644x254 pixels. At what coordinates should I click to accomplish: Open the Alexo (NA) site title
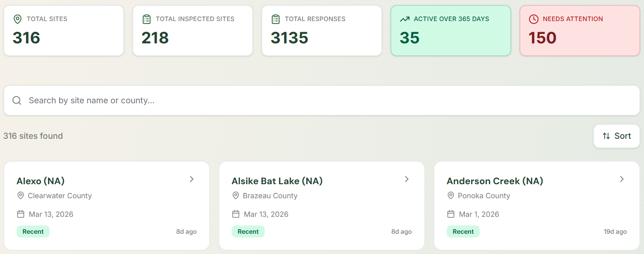click(41, 181)
